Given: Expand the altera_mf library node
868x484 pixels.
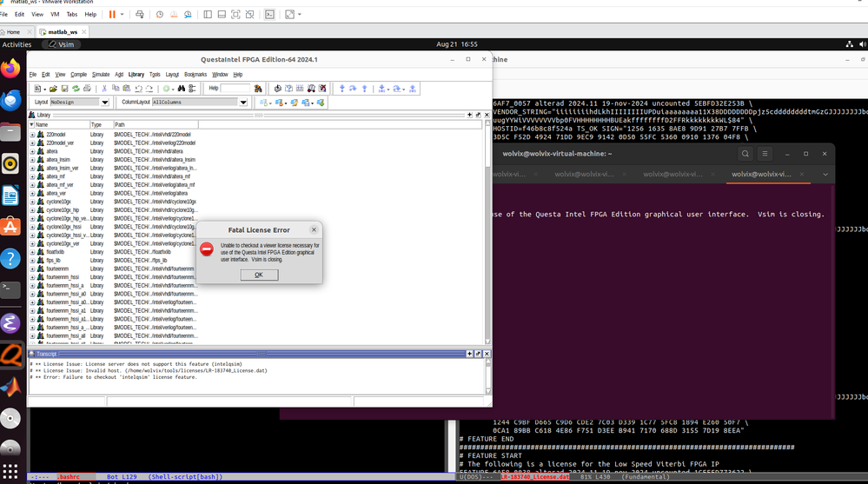Looking at the screenshot, I should (32, 176).
